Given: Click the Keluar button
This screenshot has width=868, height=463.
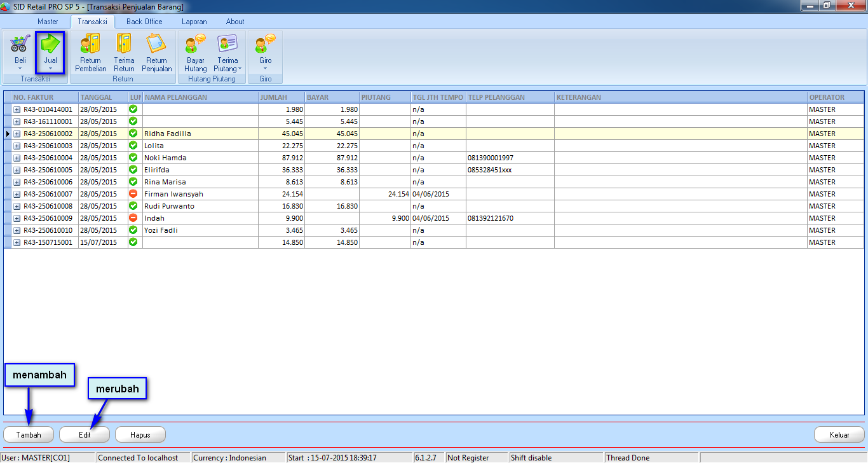Looking at the screenshot, I should coord(839,435).
